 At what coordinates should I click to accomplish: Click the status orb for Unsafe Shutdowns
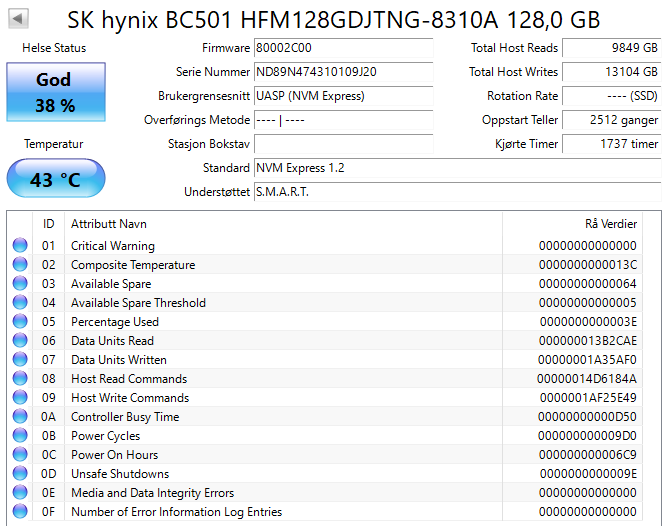20,474
